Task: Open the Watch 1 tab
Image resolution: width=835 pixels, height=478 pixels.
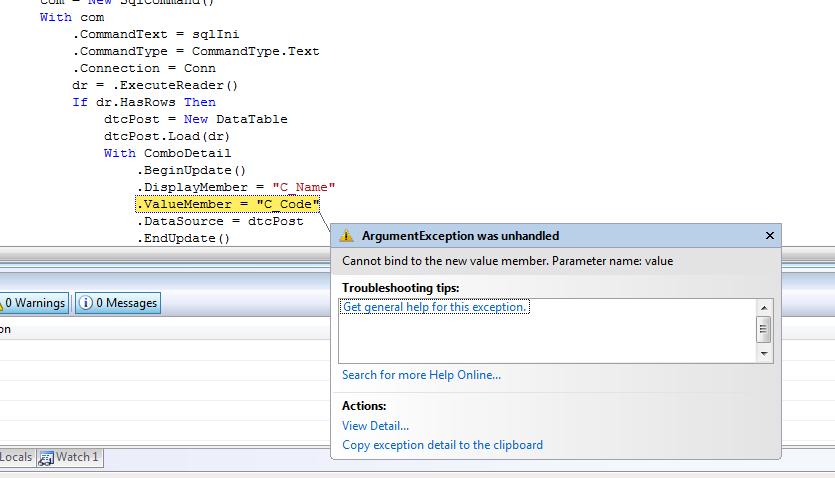Action: pyautogui.click(x=76, y=458)
